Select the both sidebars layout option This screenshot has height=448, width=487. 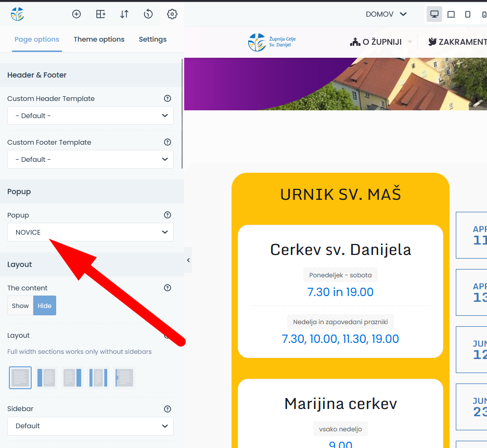tap(98, 378)
